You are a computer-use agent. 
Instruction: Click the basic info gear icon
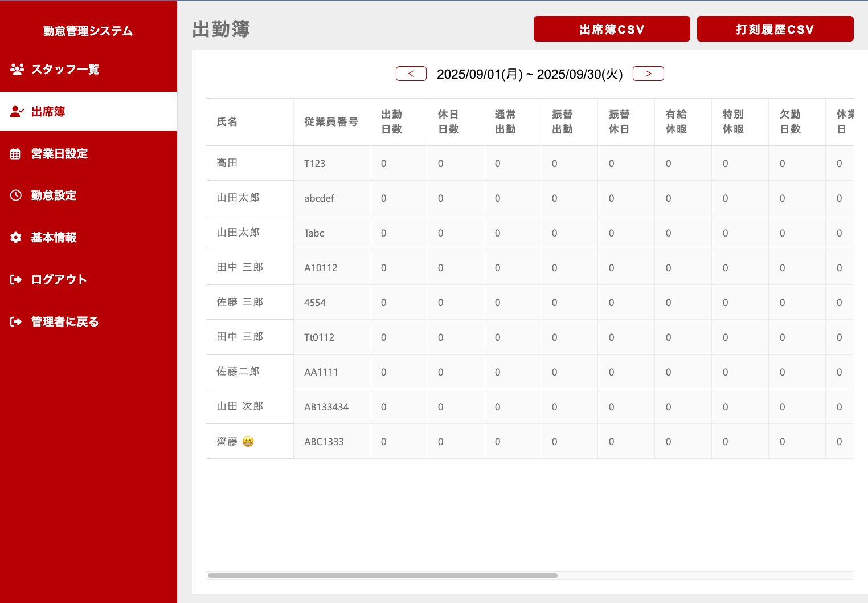coord(16,238)
